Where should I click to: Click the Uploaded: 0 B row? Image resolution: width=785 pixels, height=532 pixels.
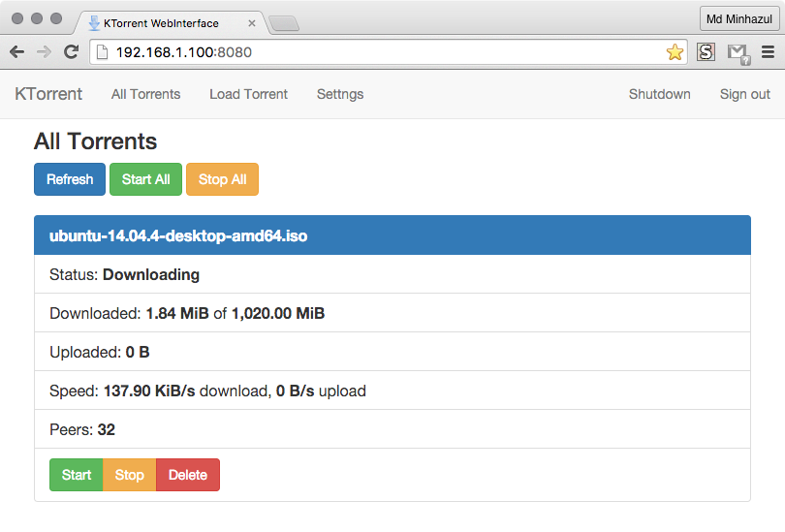392,352
